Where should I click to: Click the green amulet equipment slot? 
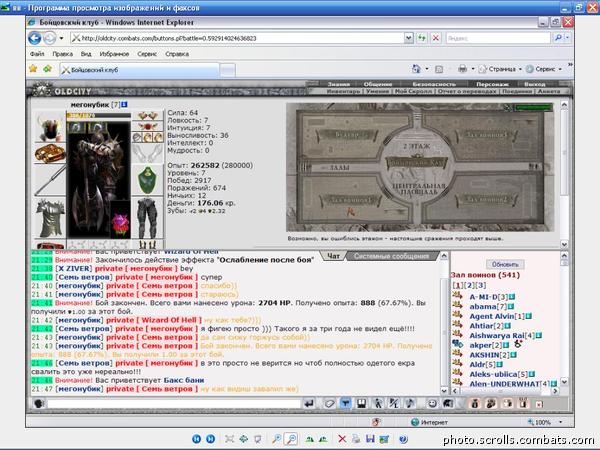click(x=147, y=180)
